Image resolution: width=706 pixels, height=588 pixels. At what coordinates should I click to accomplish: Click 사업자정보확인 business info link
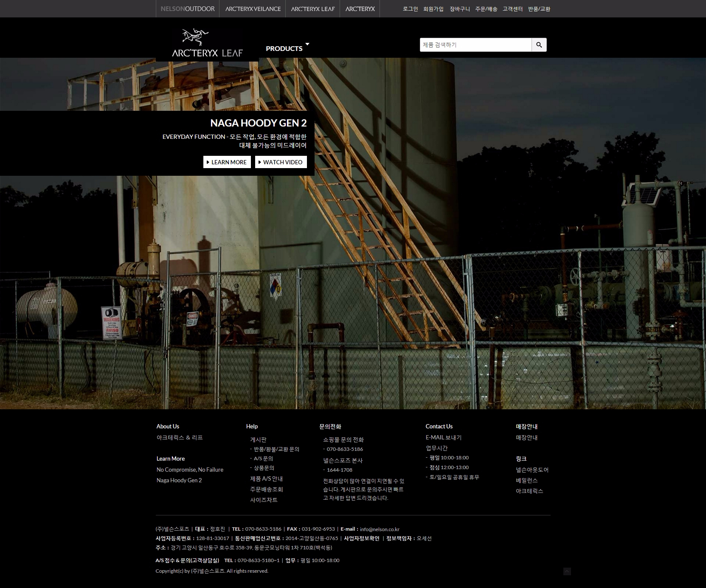point(362,538)
